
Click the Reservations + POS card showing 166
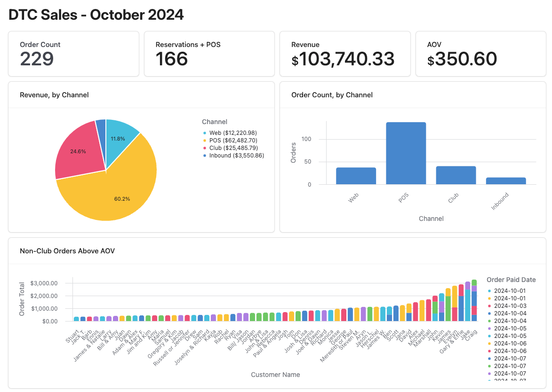209,53
